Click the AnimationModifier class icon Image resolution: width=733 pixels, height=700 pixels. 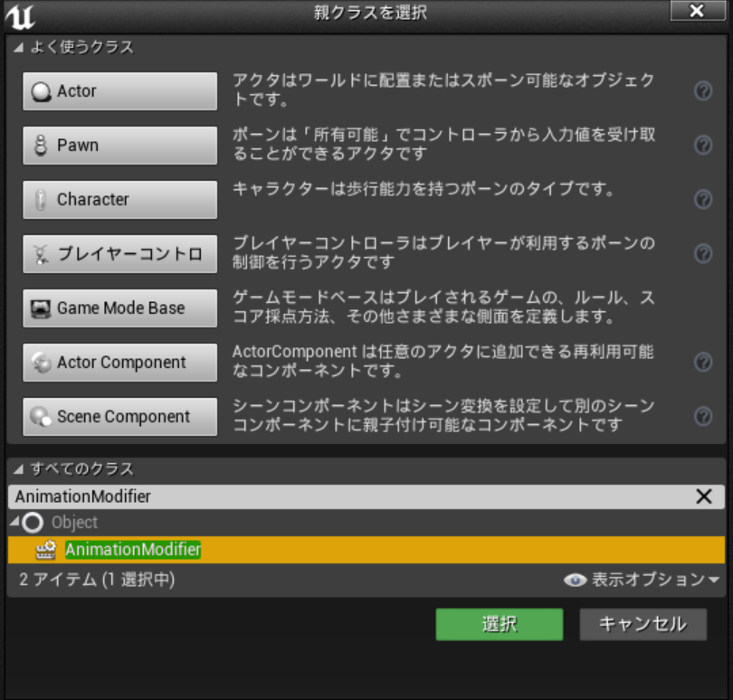46,550
